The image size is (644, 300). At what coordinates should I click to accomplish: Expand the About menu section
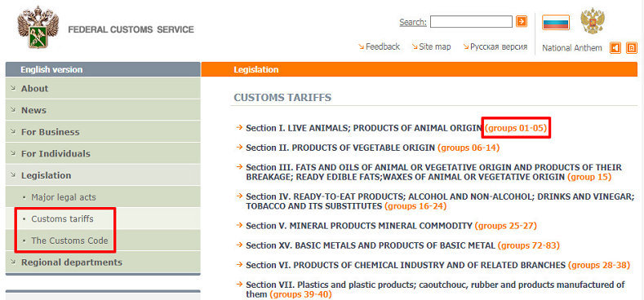point(103,88)
